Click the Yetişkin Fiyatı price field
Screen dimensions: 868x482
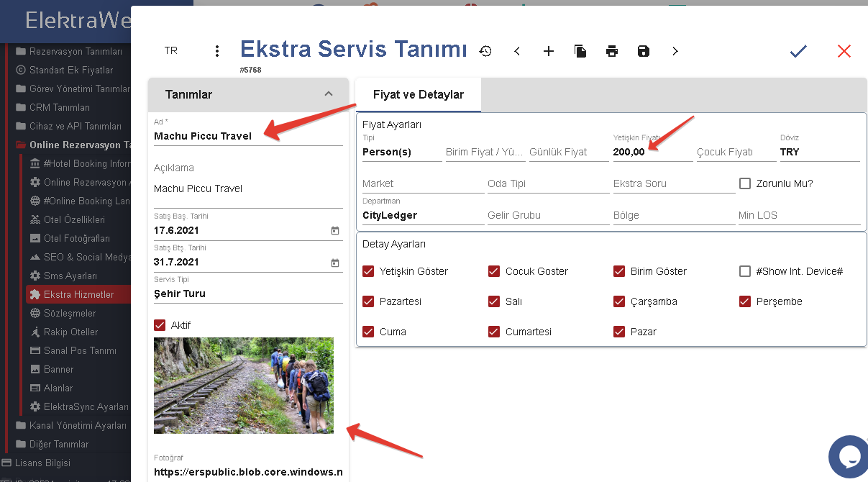point(651,152)
